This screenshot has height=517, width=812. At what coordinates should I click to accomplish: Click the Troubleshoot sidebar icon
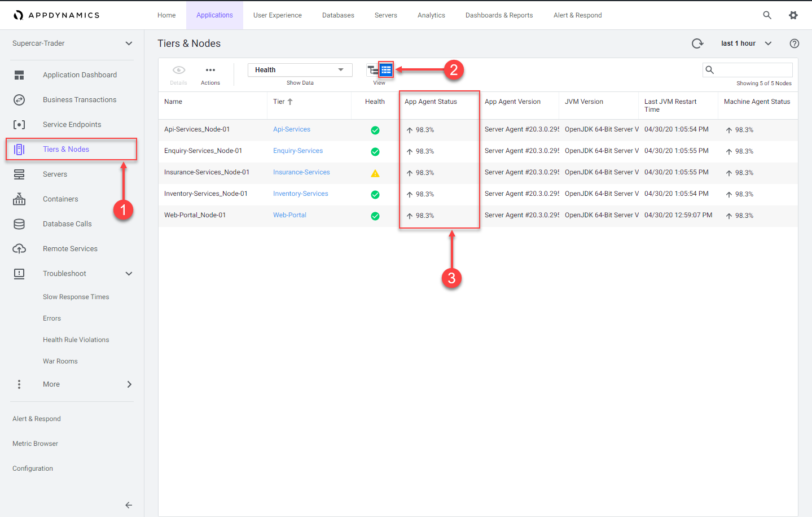[19, 274]
